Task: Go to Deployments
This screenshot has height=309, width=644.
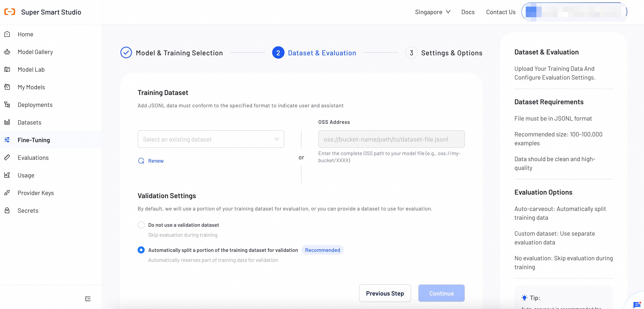Action: 51,105
